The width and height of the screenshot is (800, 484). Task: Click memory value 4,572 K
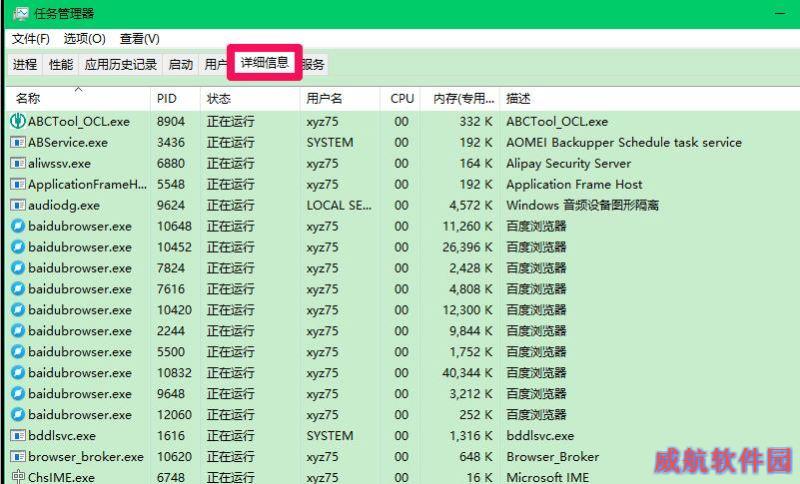click(x=471, y=205)
